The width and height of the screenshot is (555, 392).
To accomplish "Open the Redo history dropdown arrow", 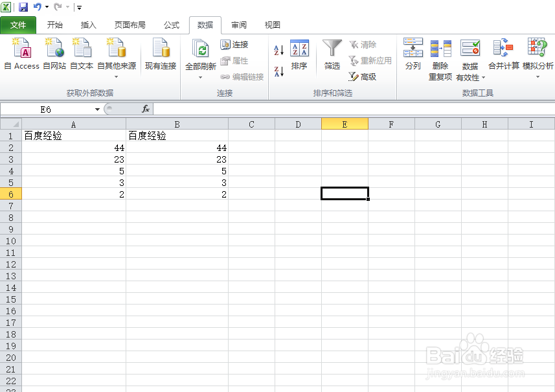I will tap(67, 7).
